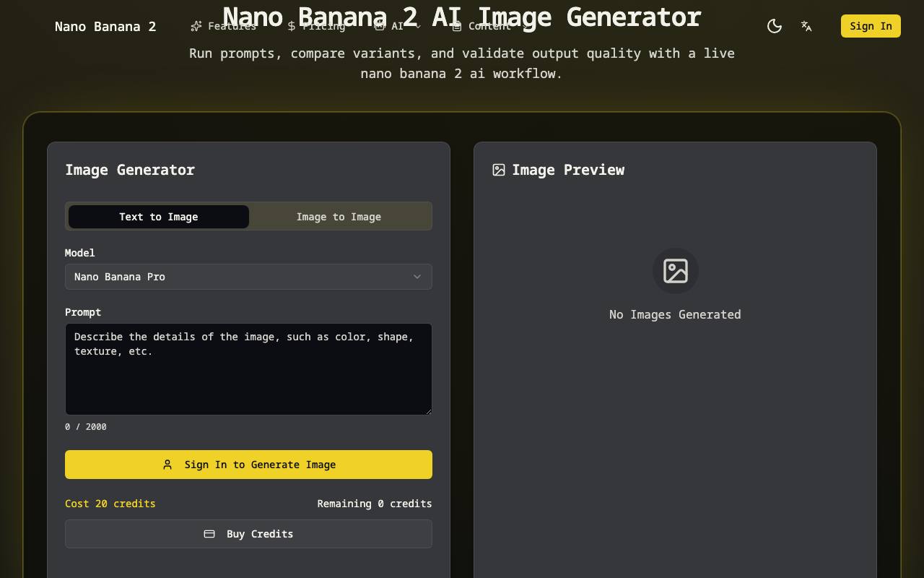Focus the Prompt text area
The image size is (924, 578).
click(x=248, y=369)
